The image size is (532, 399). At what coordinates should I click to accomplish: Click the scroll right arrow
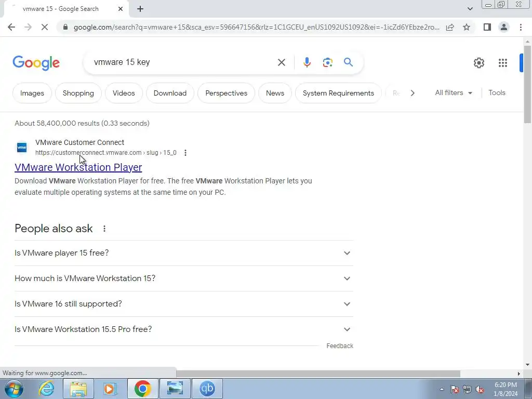point(518,374)
